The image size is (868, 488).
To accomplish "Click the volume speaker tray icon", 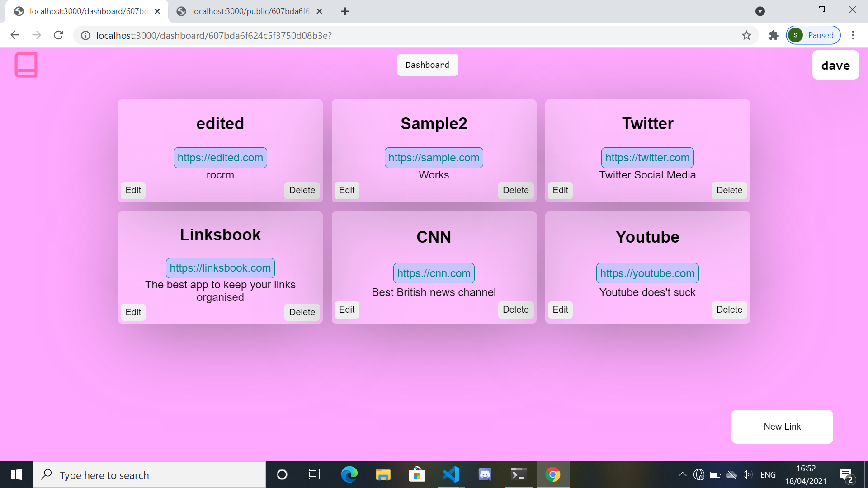I will pyautogui.click(x=747, y=474).
